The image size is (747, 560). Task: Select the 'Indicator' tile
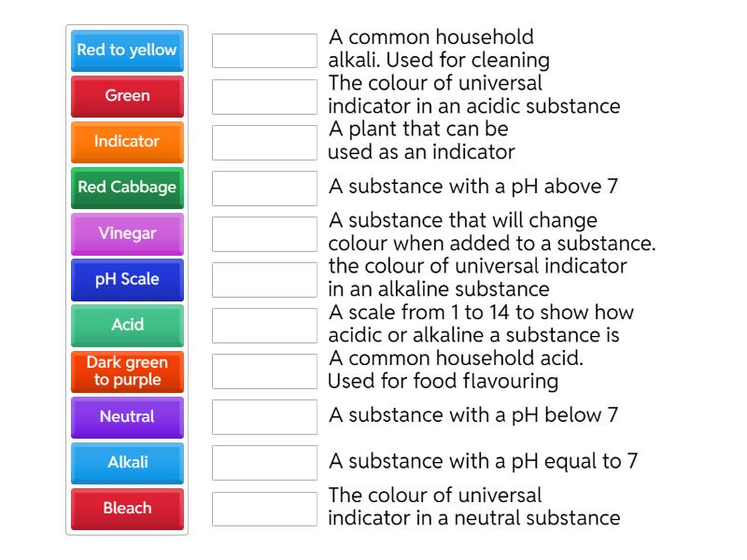[x=128, y=143]
